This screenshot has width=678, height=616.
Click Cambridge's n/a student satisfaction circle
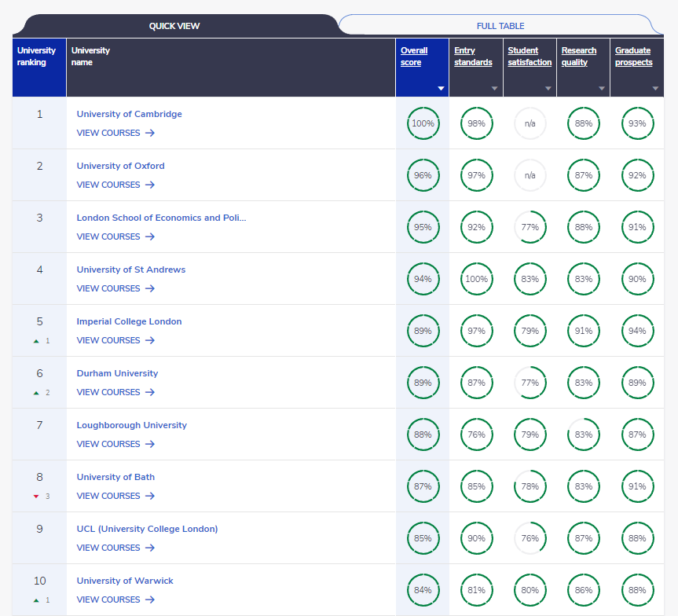pos(530,123)
